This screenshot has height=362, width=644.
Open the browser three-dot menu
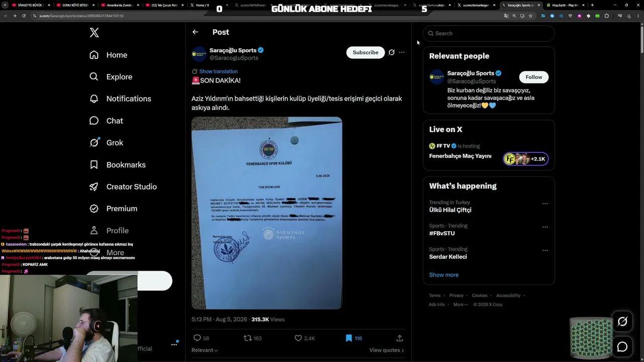coord(638,16)
